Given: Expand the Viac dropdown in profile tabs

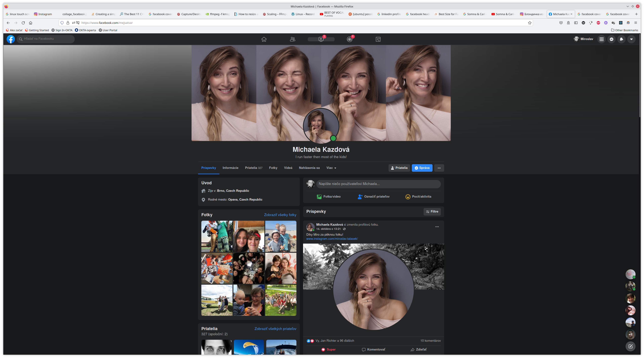Looking at the screenshot, I should [x=331, y=168].
